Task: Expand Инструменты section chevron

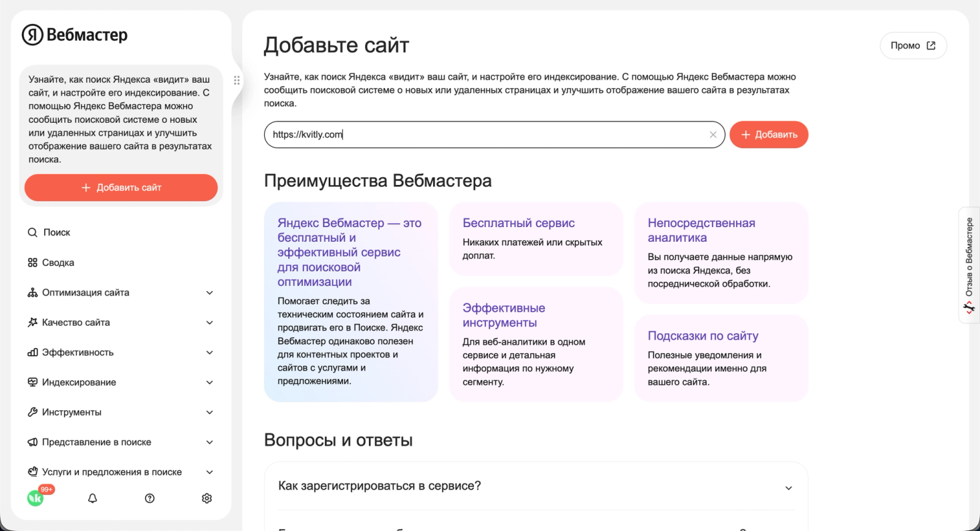Action: (209, 412)
